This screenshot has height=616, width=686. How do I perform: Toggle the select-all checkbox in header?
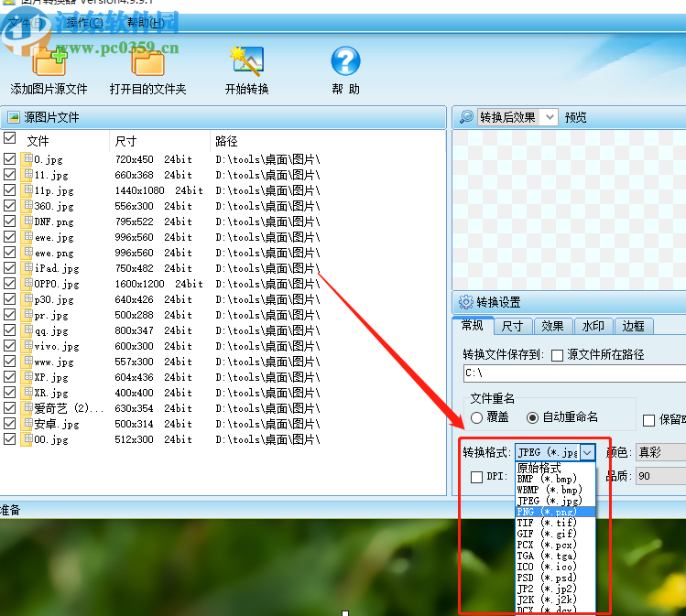click(x=10, y=138)
